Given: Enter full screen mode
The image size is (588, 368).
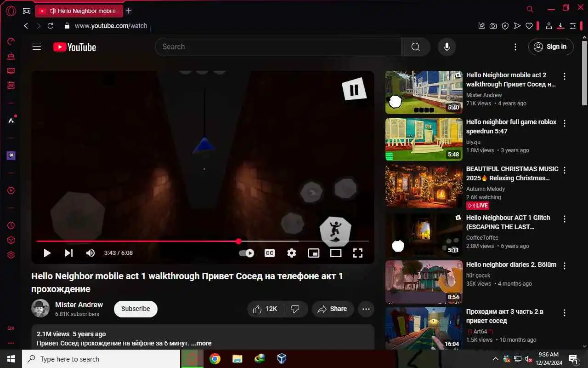Looking at the screenshot, I should point(358,253).
